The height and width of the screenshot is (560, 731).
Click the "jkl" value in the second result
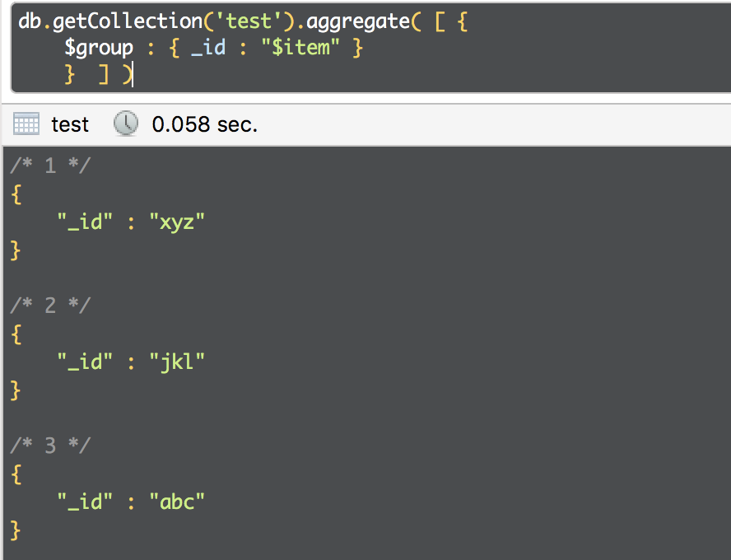point(177,361)
